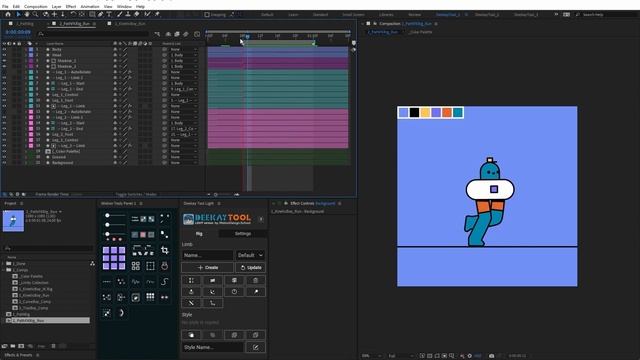Toggle visibility eye of Ground layer
The image size is (640, 360).
4,157
